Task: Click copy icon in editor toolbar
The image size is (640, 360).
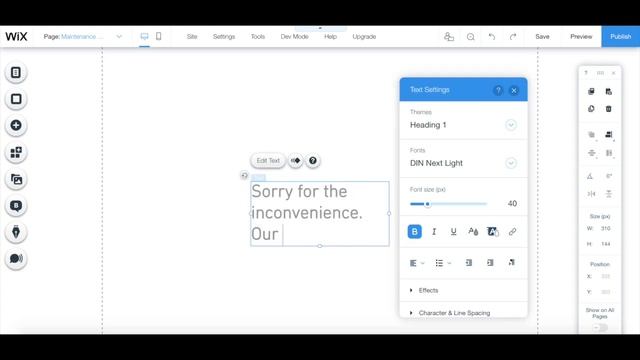Action: tap(591, 91)
